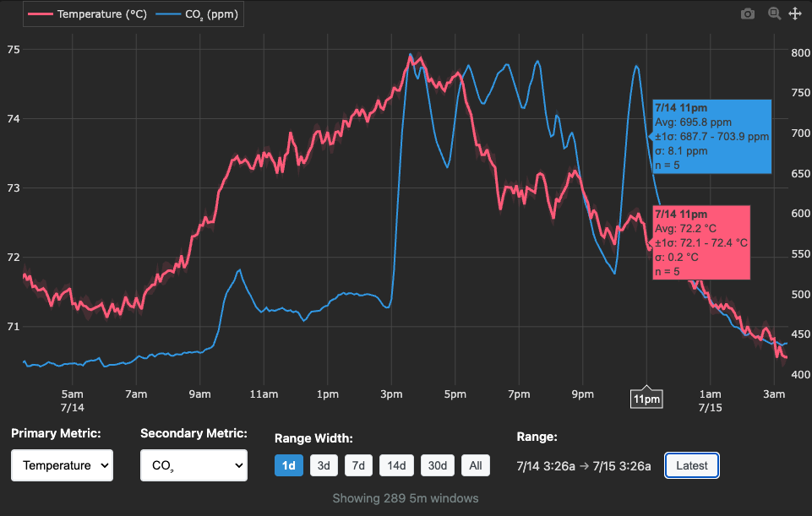Click the pink tooltip showing Avg 72.2 °C
The image size is (812, 516).
(x=700, y=242)
